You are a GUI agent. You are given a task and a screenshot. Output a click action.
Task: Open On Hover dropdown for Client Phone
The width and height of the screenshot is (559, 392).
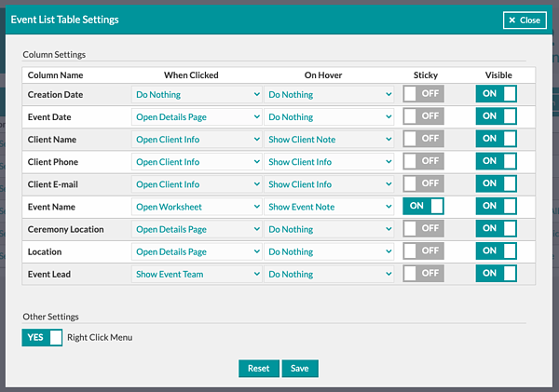point(330,161)
